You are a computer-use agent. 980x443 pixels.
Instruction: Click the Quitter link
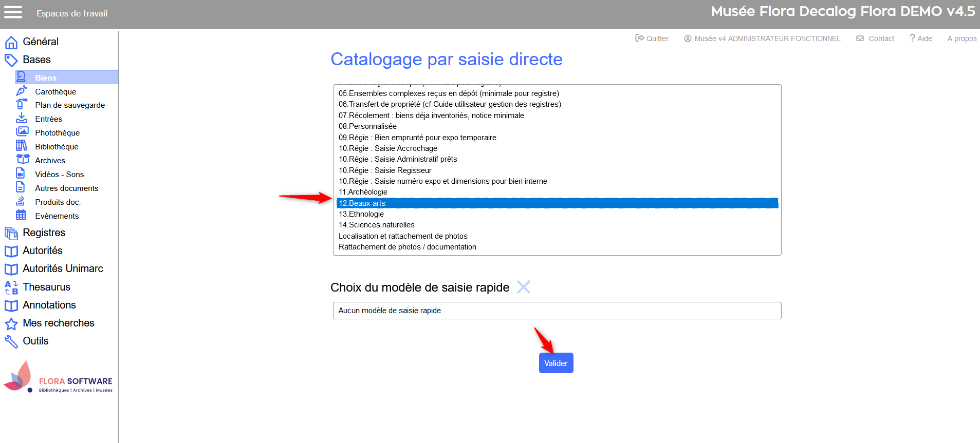tap(652, 38)
